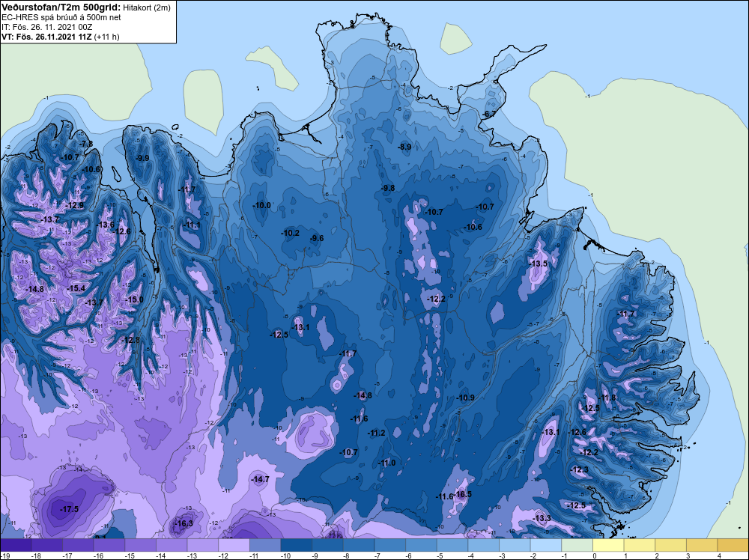This screenshot has width=749, height=560.
Task: Select the -13.6 temperature label
Action: tap(106, 225)
